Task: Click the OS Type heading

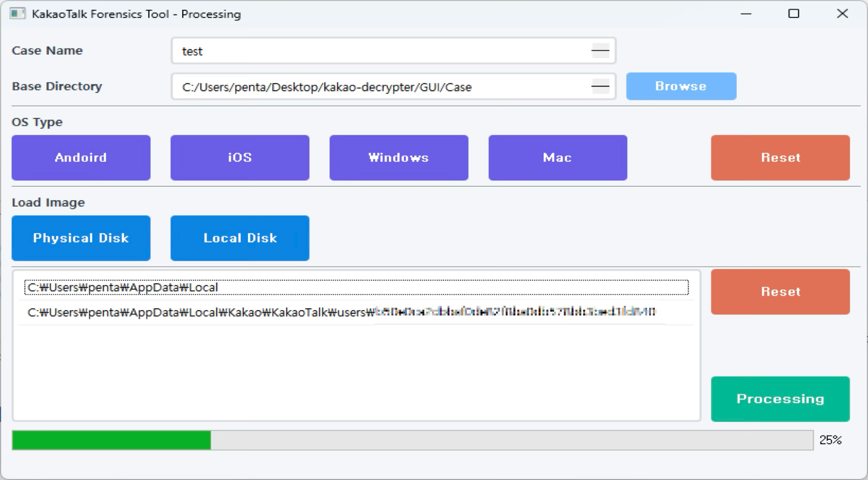Action: point(37,122)
